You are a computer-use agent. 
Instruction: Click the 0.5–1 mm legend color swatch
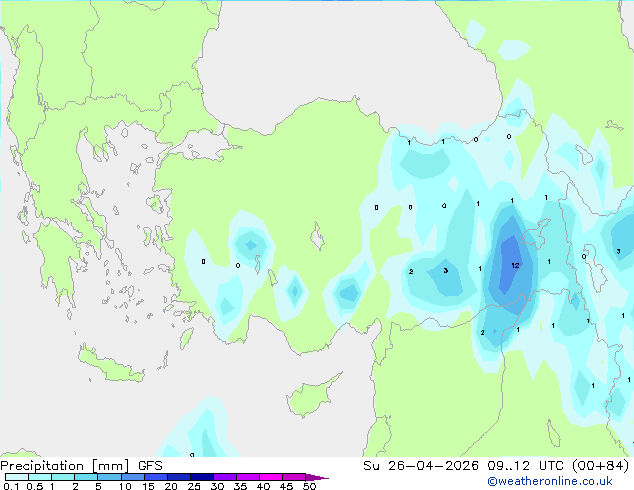(40, 477)
